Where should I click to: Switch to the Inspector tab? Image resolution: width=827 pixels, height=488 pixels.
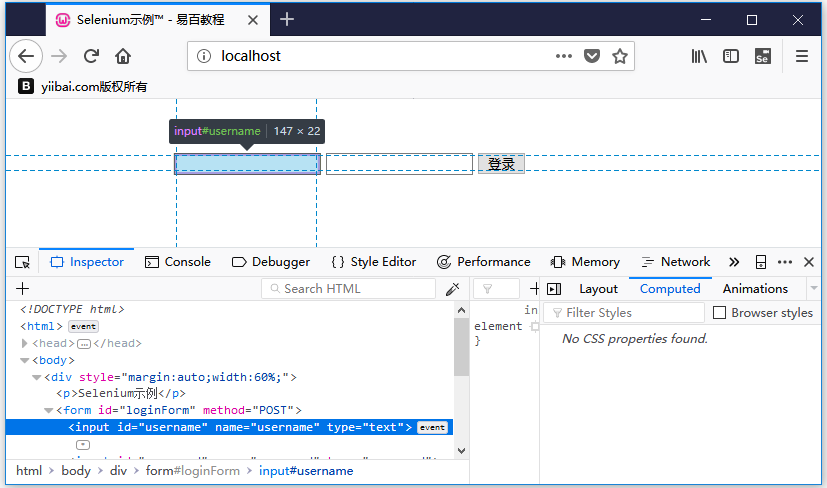(86, 262)
